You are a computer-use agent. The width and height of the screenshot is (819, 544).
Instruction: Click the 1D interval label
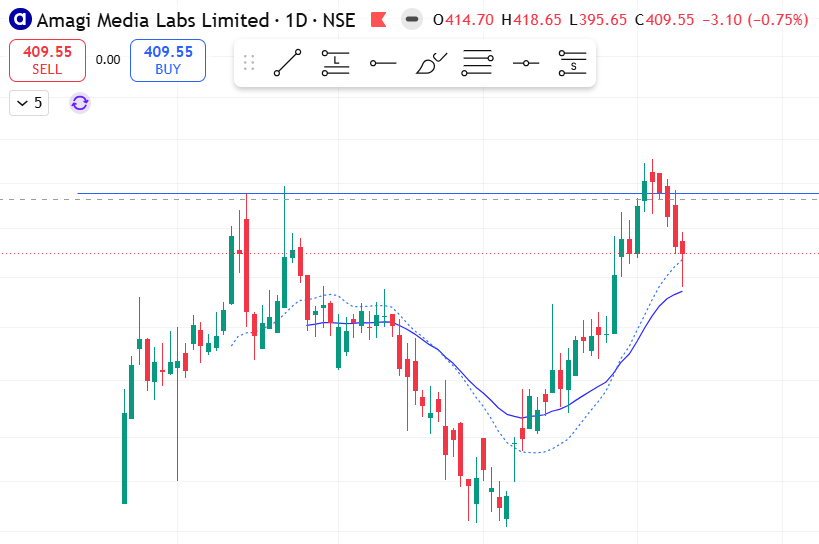[x=296, y=20]
